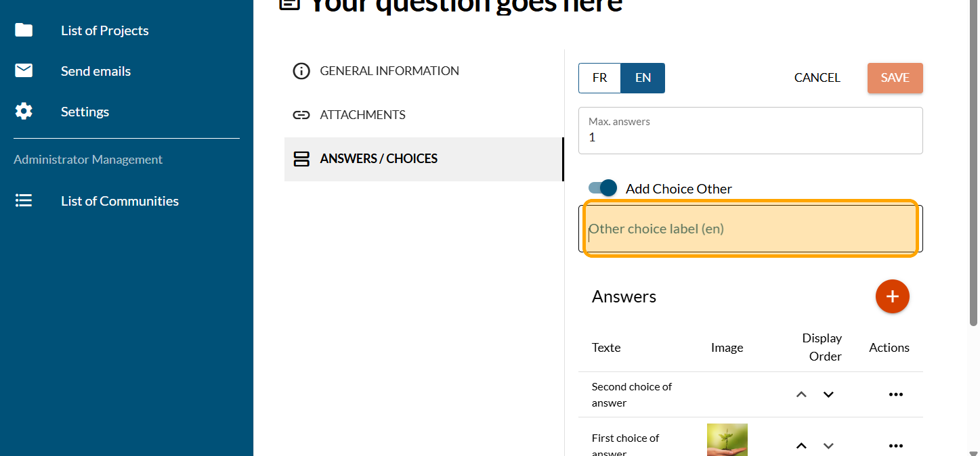This screenshot has height=456, width=980.
Task: Toggle the Add Choice Other switch
Action: click(603, 188)
